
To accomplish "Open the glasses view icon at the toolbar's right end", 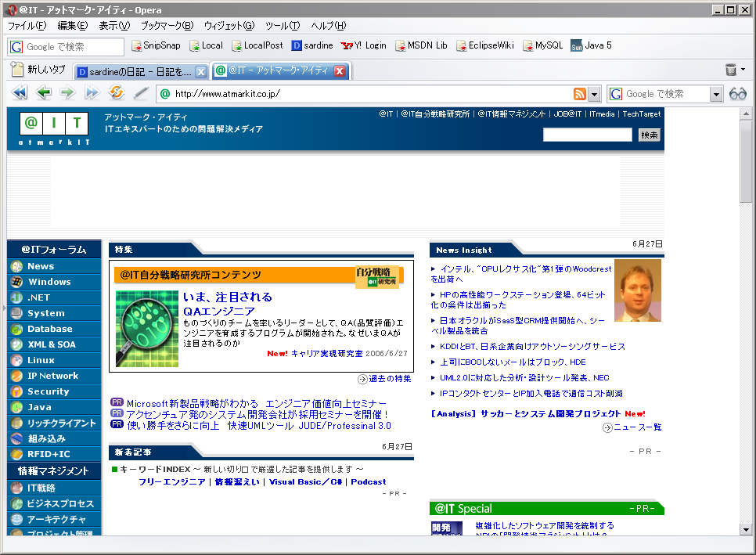I will click(738, 94).
